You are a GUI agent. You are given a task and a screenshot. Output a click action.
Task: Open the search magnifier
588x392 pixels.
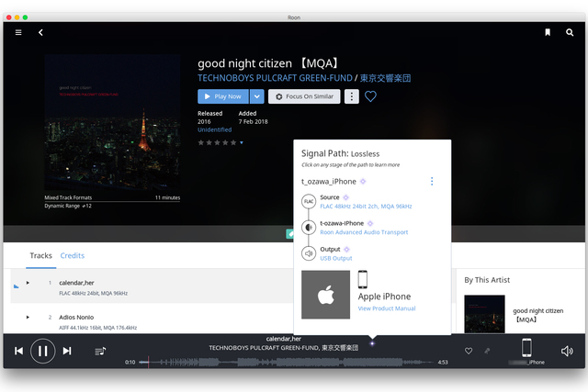pyautogui.click(x=569, y=32)
